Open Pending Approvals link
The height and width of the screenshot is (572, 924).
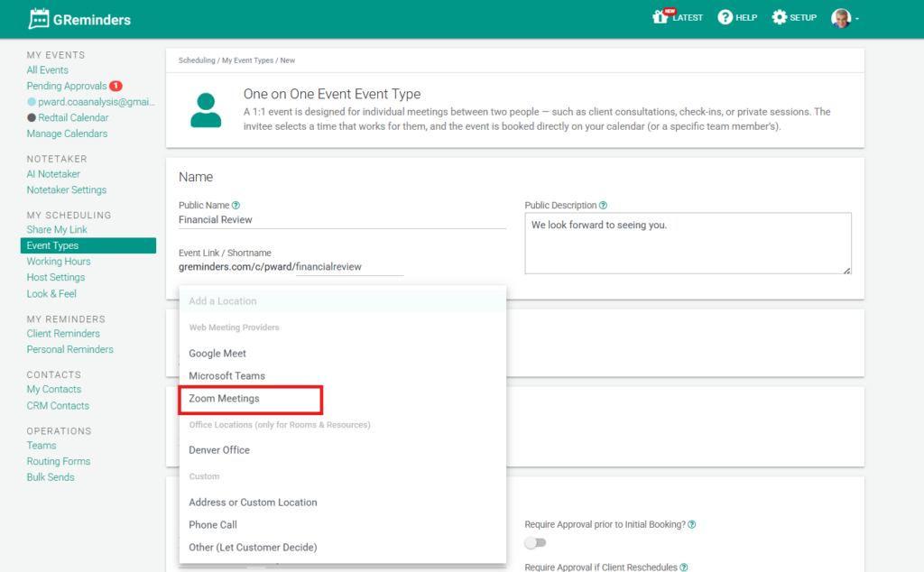tap(67, 86)
